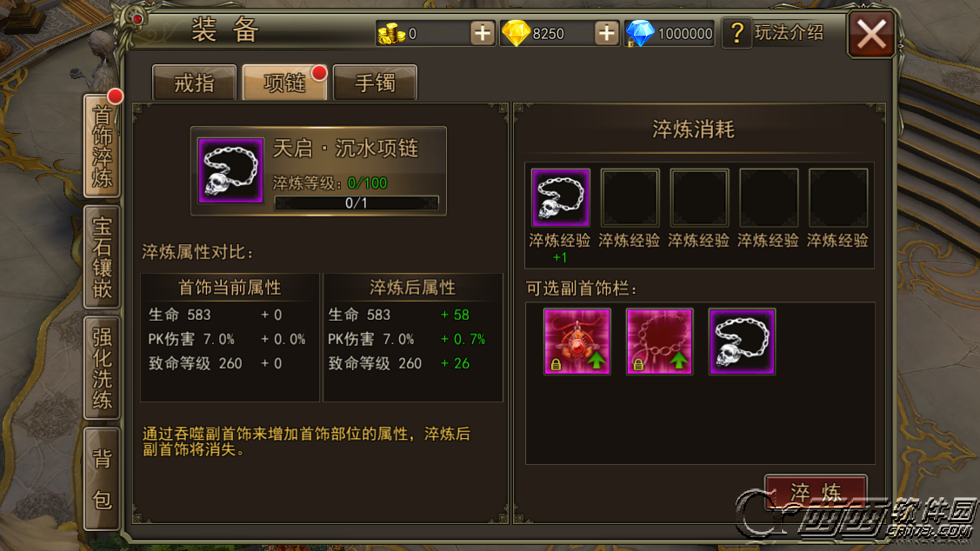Select the locked red amulet necklace item

pyautogui.click(x=577, y=342)
